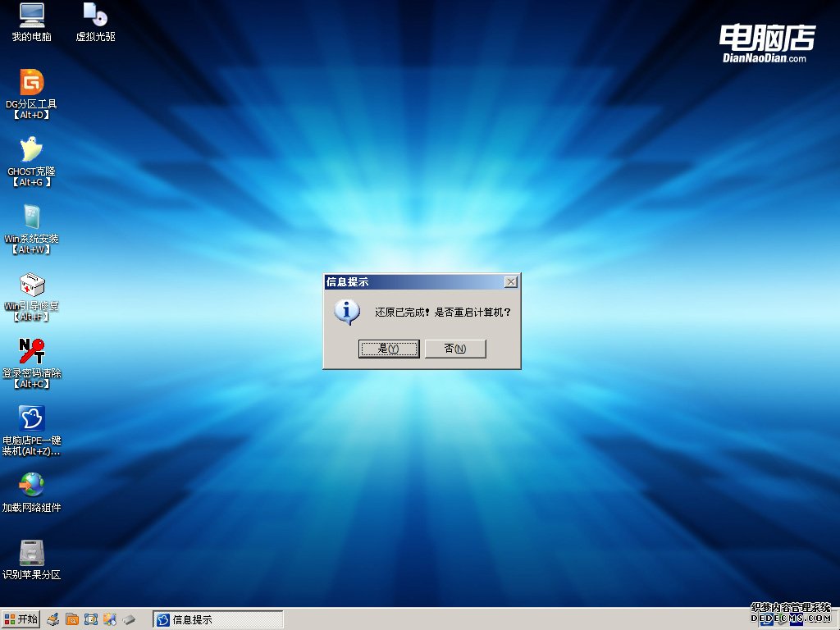Open the Start (开始) menu
Image resolution: width=840 pixels, height=630 pixels.
click(x=21, y=619)
